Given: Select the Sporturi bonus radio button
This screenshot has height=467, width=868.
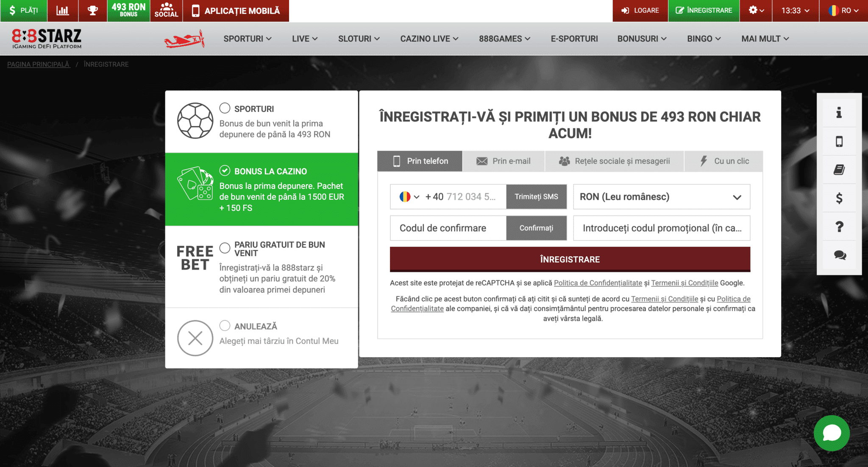Looking at the screenshot, I should click(x=225, y=108).
